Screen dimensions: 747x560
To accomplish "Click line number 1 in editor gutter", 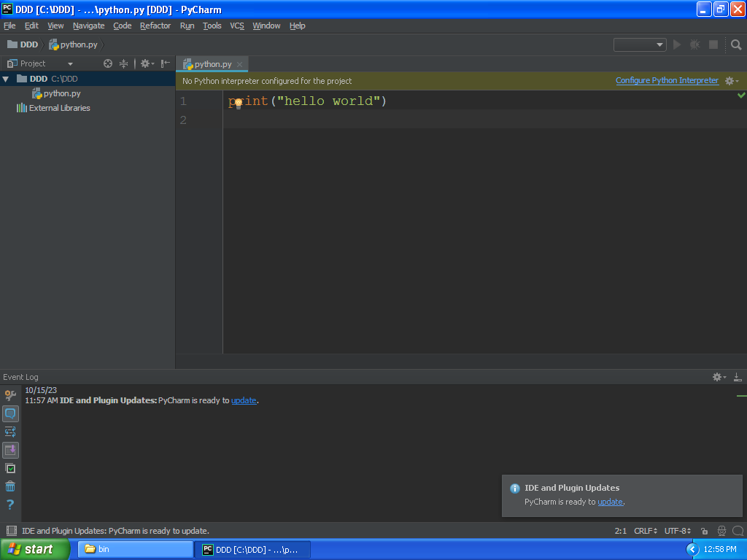I will tap(183, 101).
